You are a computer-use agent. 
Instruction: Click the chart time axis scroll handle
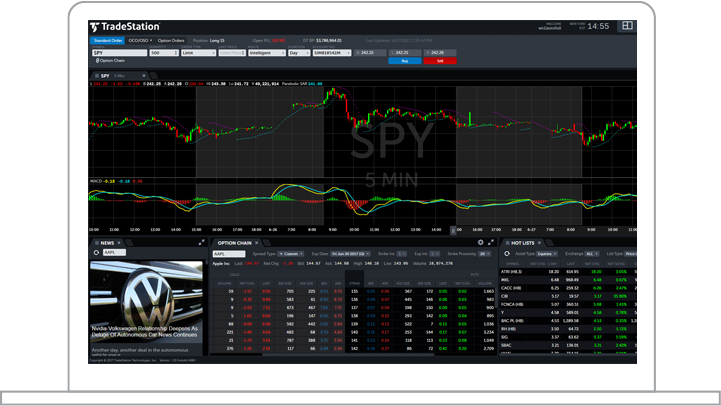[x=453, y=230]
